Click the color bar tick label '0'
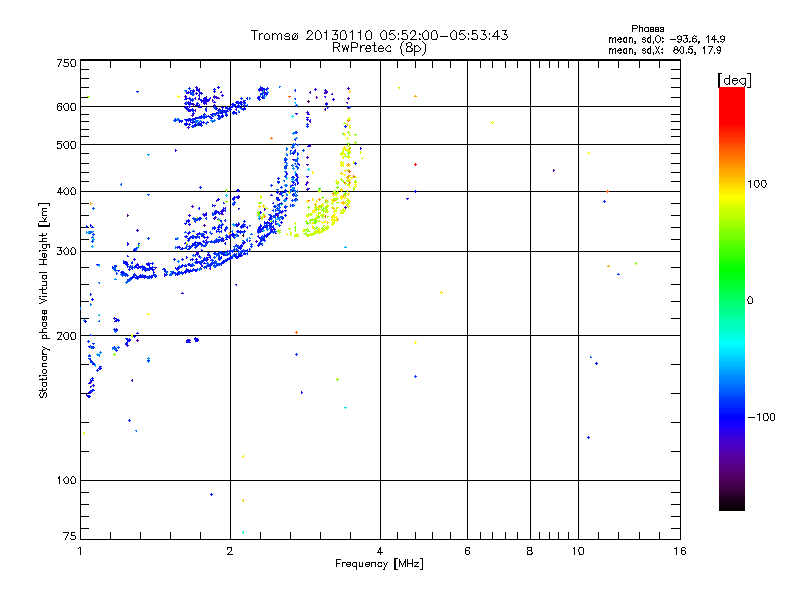Screen dimensions: 800x600 (750, 301)
